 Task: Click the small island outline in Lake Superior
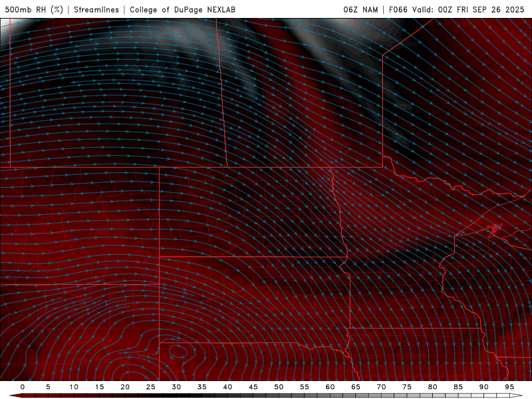(x=495, y=229)
